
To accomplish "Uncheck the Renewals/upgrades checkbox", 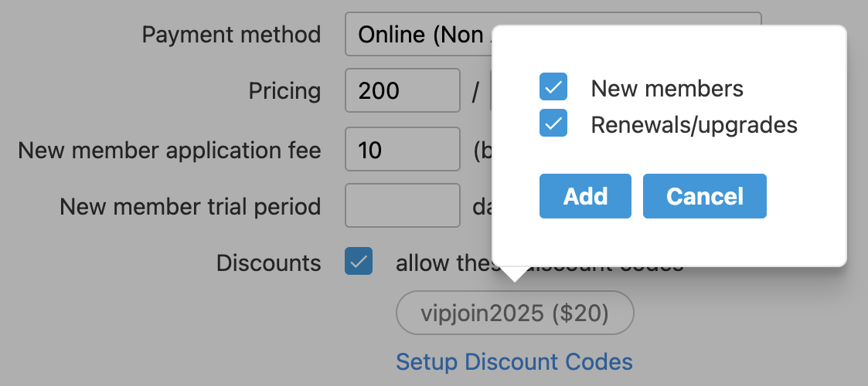I will coord(553,124).
